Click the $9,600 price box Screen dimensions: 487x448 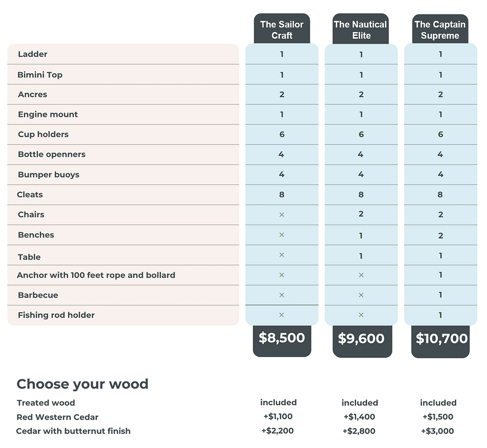pos(362,341)
